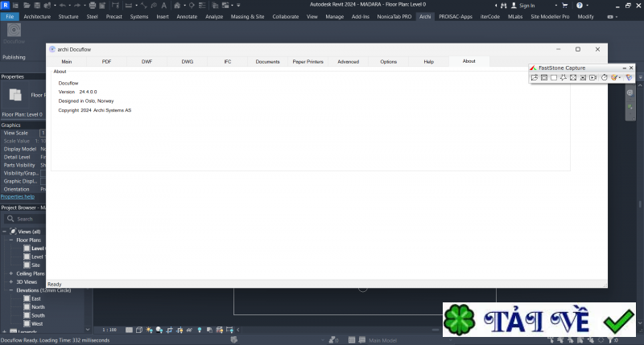Screen dimensions: 644x345
Task: Click FastStone Capture Active Window icon
Action: (544, 77)
